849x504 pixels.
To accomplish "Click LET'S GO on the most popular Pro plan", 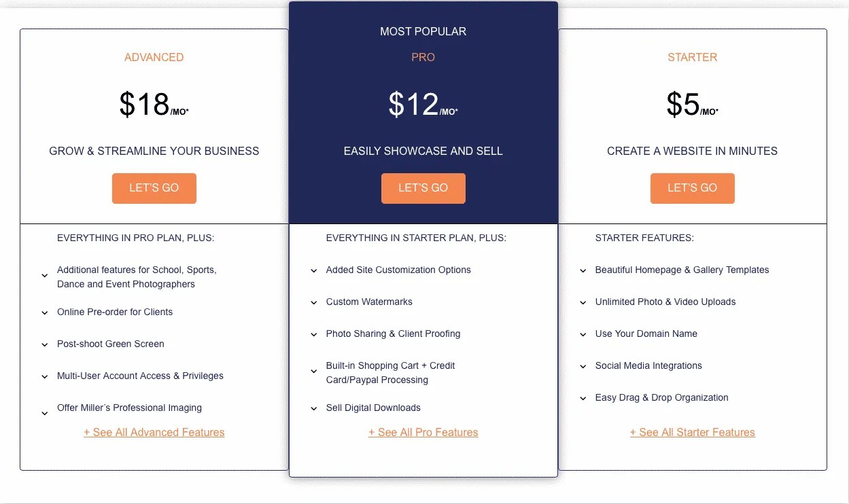I will [x=423, y=188].
